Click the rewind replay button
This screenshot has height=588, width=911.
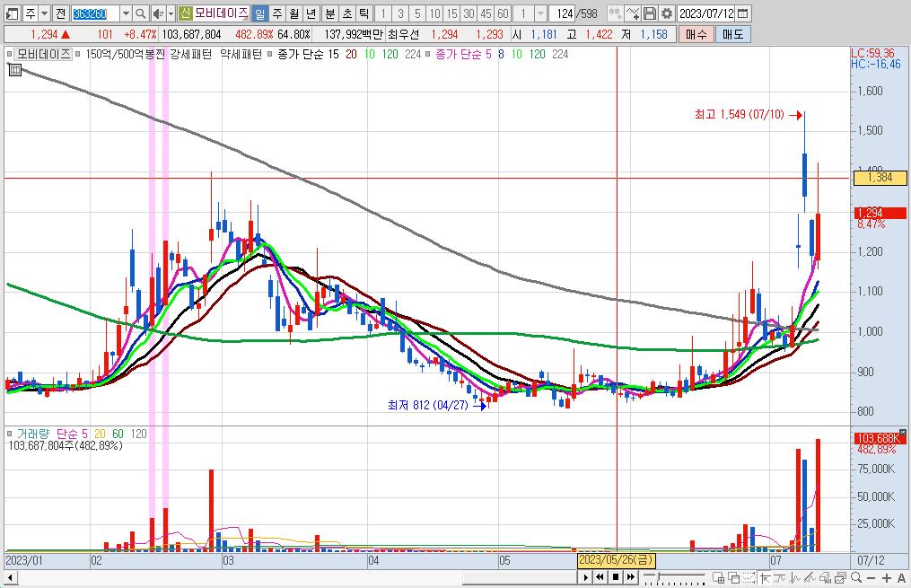[600, 577]
